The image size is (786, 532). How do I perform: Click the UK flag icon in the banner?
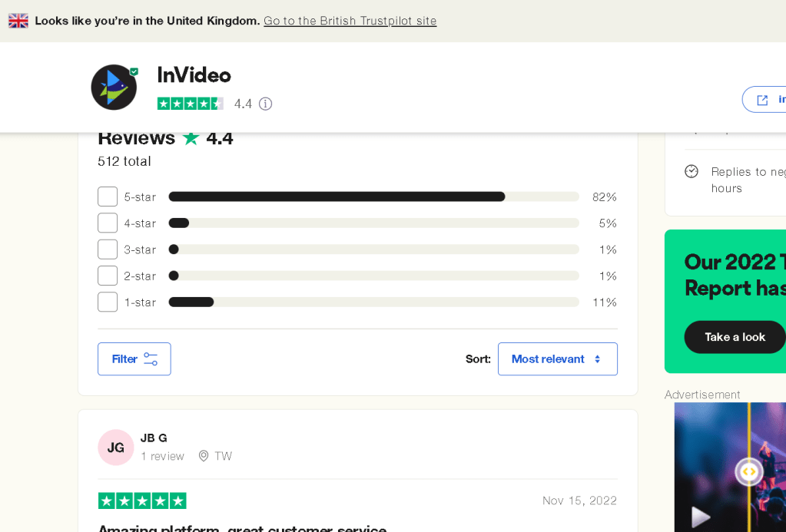pos(18,21)
